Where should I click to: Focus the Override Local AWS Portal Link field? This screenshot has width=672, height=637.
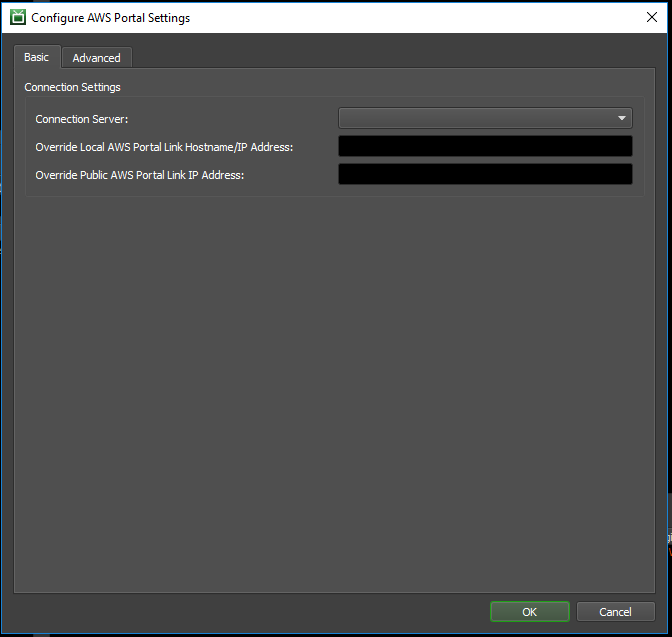[x=485, y=146]
